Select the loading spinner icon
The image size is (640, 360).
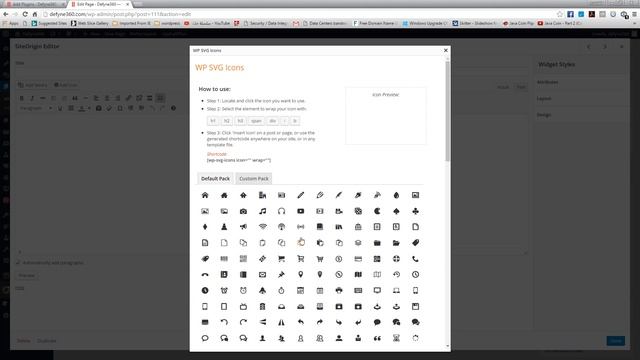416,338
